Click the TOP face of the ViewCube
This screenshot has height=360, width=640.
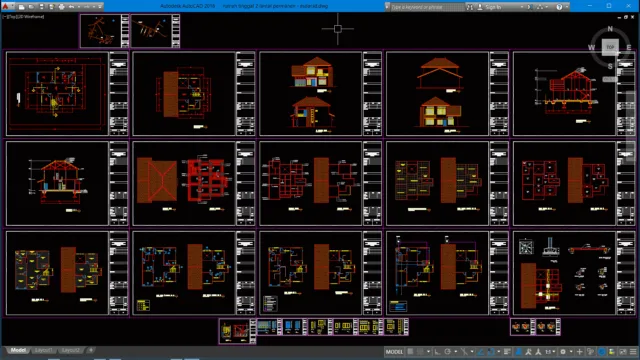pos(610,47)
